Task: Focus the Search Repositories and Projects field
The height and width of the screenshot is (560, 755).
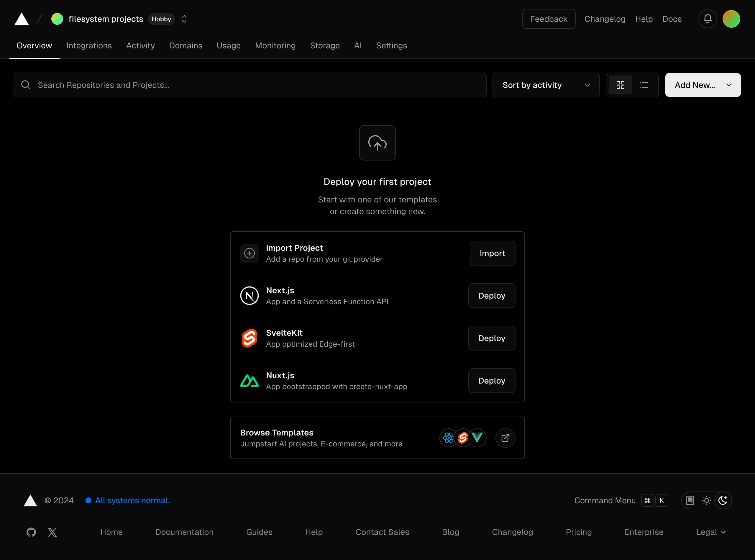Action: 250,85
